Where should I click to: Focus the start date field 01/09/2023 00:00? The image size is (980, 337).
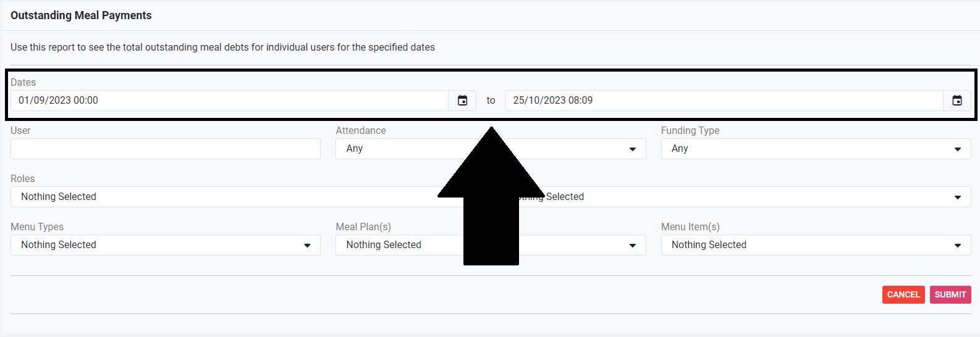coord(229,101)
